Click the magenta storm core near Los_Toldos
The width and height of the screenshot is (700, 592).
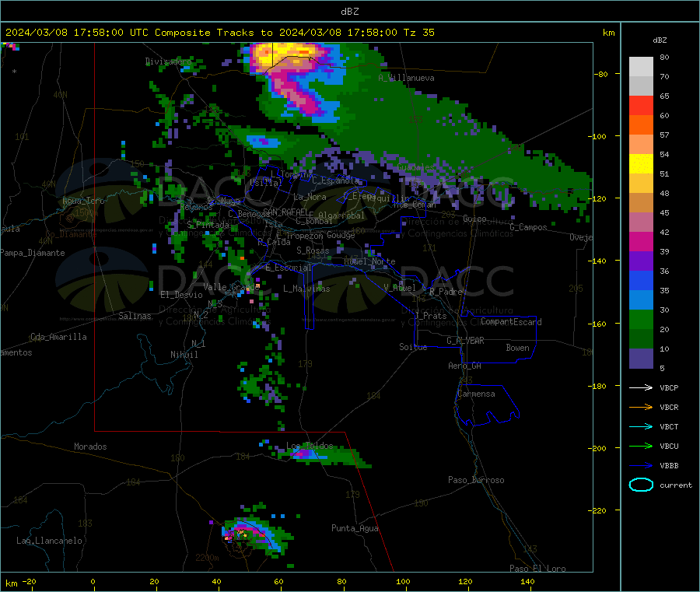click(303, 454)
